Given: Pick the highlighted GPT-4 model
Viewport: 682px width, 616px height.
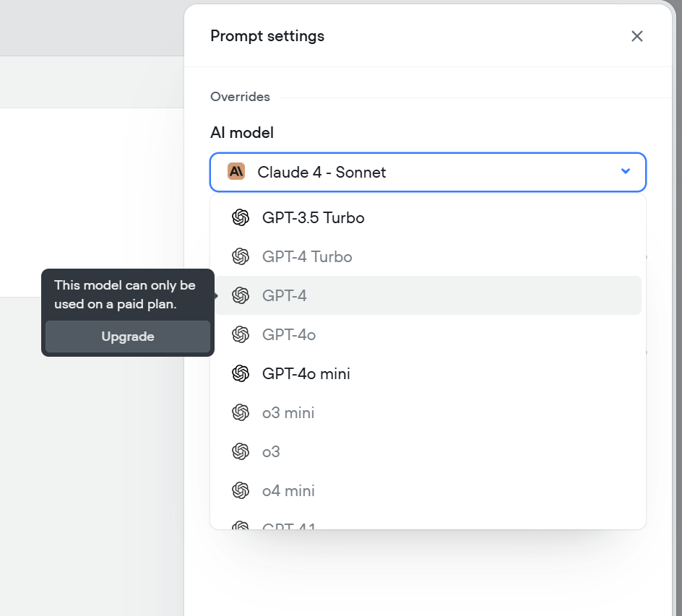Looking at the screenshot, I should click(x=428, y=295).
